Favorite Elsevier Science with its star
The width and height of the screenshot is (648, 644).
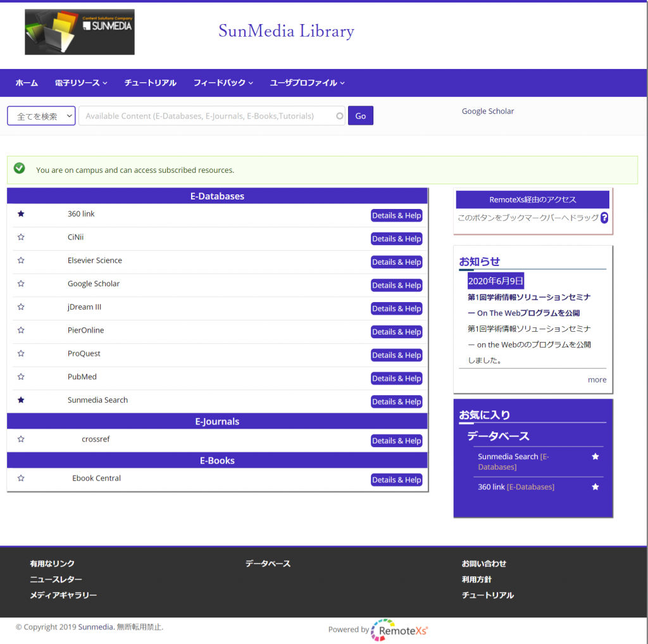coord(21,260)
